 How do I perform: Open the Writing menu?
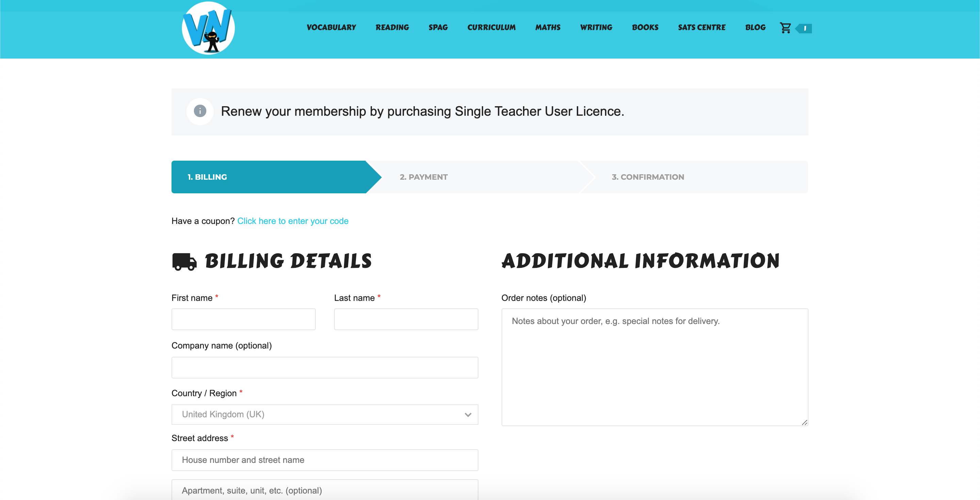pyautogui.click(x=596, y=27)
